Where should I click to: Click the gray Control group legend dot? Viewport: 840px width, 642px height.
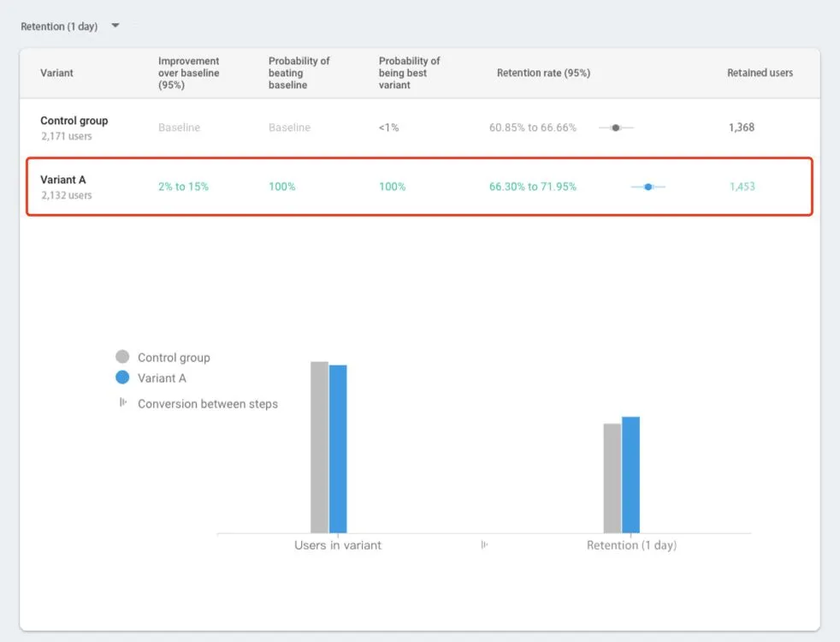[x=122, y=357]
